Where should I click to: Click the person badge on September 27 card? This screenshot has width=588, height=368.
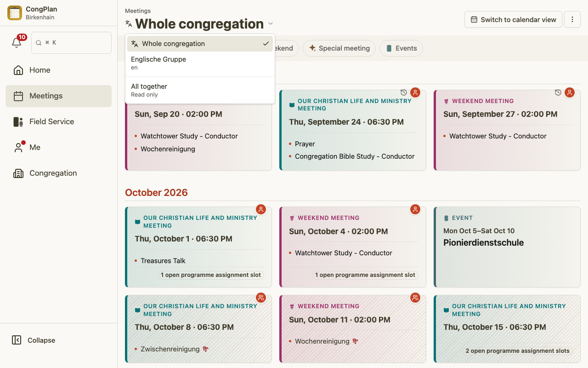pyautogui.click(x=570, y=92)
